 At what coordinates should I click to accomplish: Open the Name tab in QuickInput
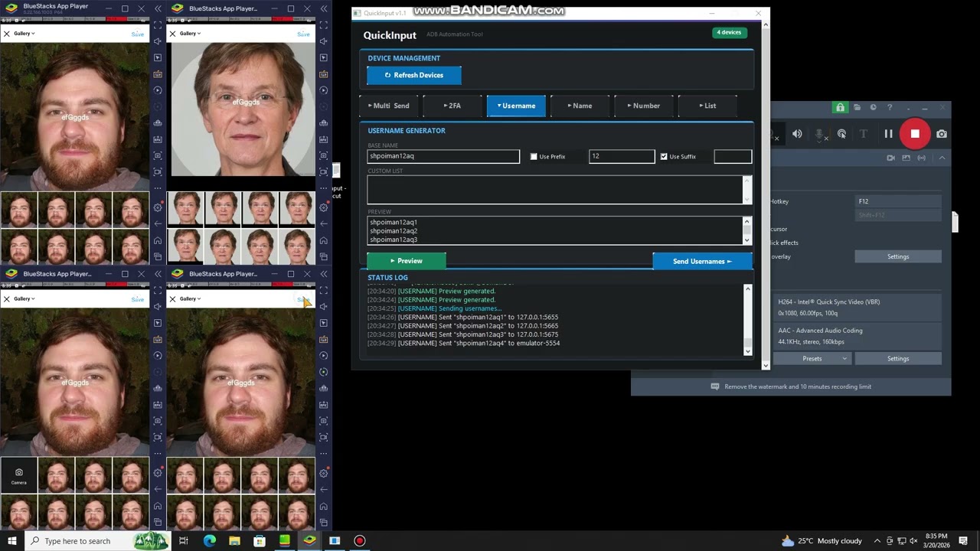tap(580, 106)
